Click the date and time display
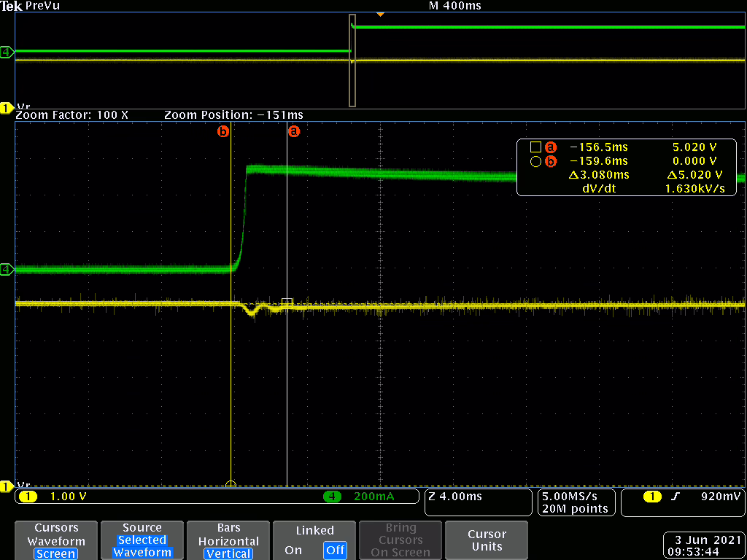The height and width of the screenshot is (560, 747). click(x=703, y=545)
